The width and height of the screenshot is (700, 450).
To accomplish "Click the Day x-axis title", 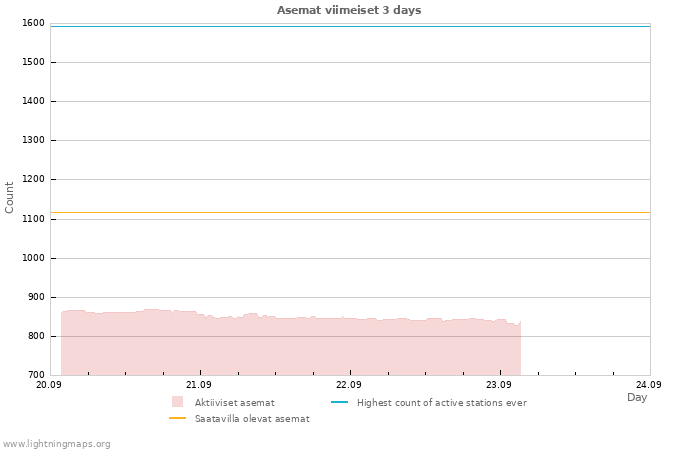I will [x=637, y=397].
